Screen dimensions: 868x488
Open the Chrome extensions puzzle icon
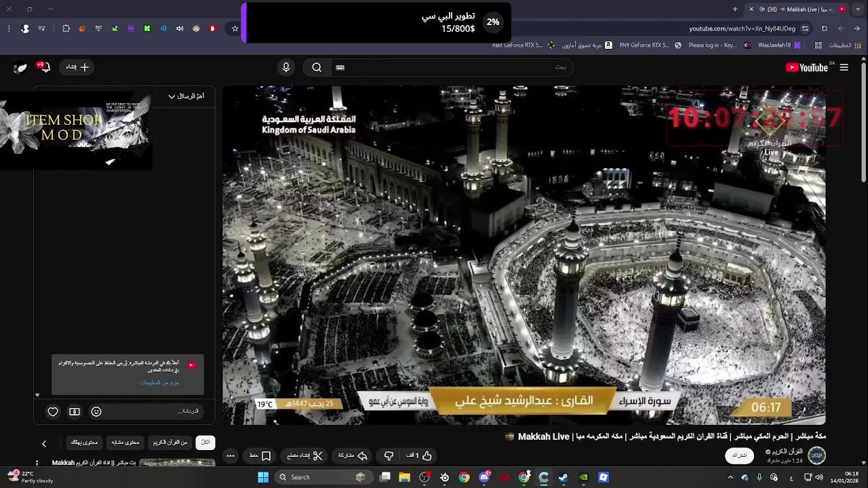66,28
